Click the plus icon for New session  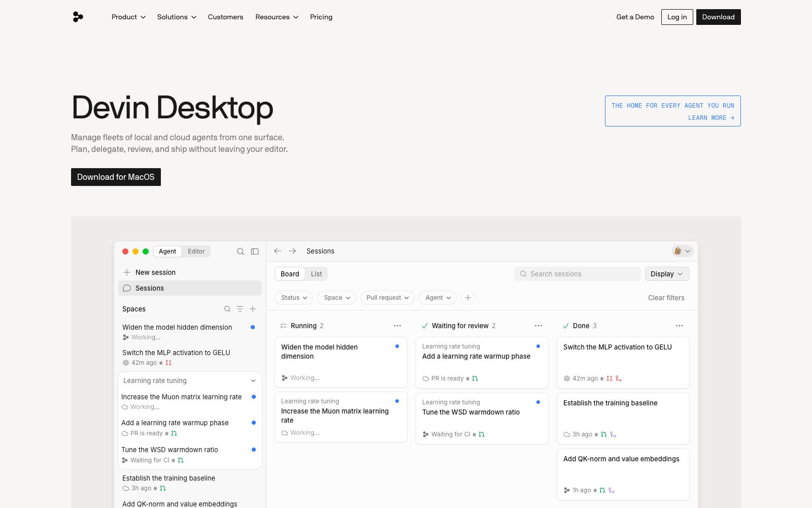[127, 272]
